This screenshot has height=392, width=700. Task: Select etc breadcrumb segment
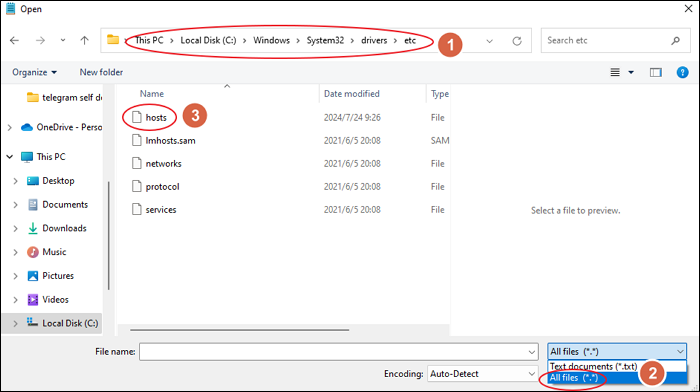410,40
